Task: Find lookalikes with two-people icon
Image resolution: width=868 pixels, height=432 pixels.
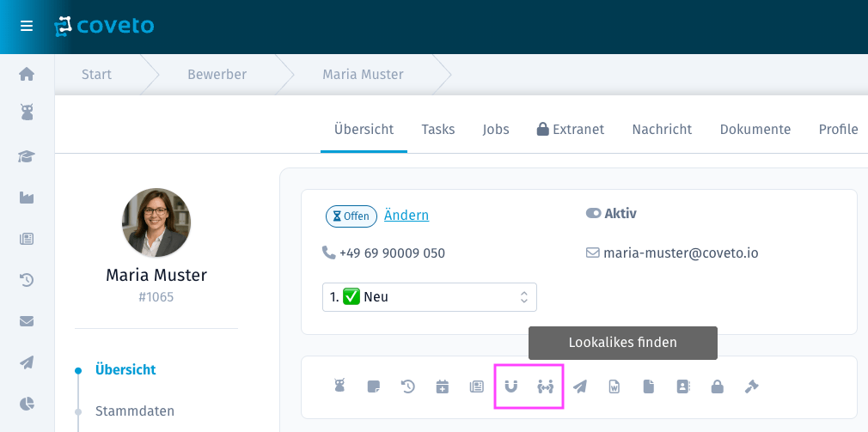Action: pyautogui.click(x=545, y=386)
